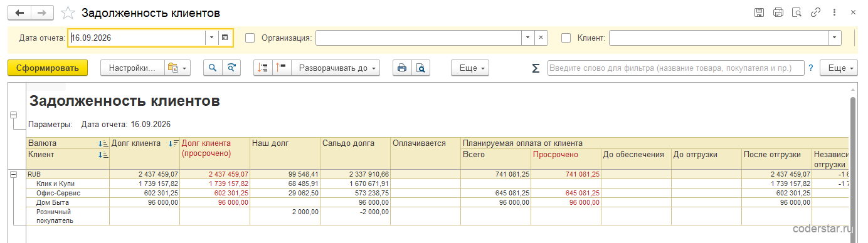Viewport: 868px width, 243px height.
Task: Click the header printer icon
Action: pyautogui.click(x=778, y=13)
